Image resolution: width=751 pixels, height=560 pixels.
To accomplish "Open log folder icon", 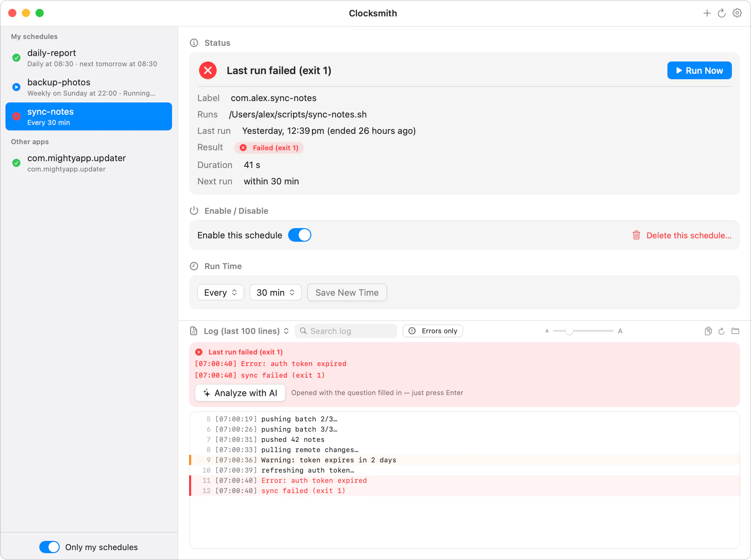I will tap(735, 331).
